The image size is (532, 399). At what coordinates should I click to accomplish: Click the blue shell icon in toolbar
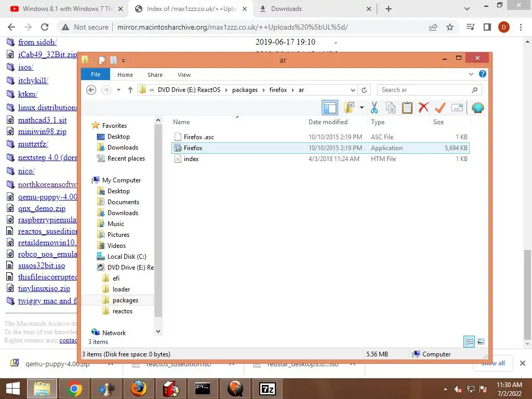coord(478,108)
